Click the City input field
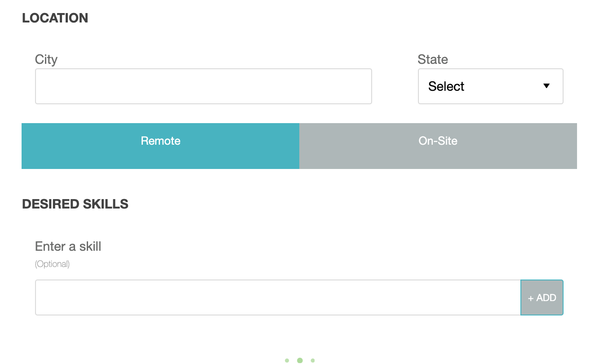Image resolution: width=604 pixels, height=364 pixels. pos(204,86)
